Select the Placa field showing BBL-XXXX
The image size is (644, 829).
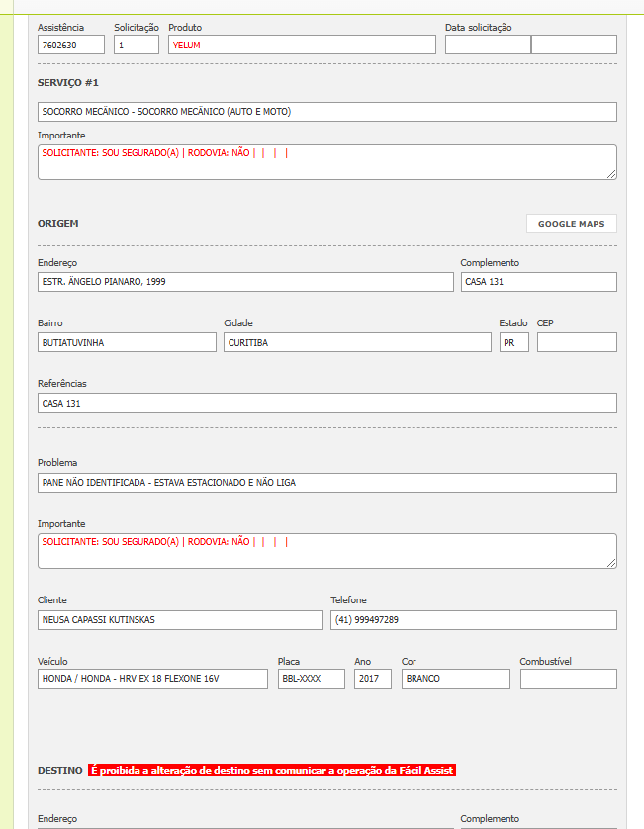tap(312, 679)
